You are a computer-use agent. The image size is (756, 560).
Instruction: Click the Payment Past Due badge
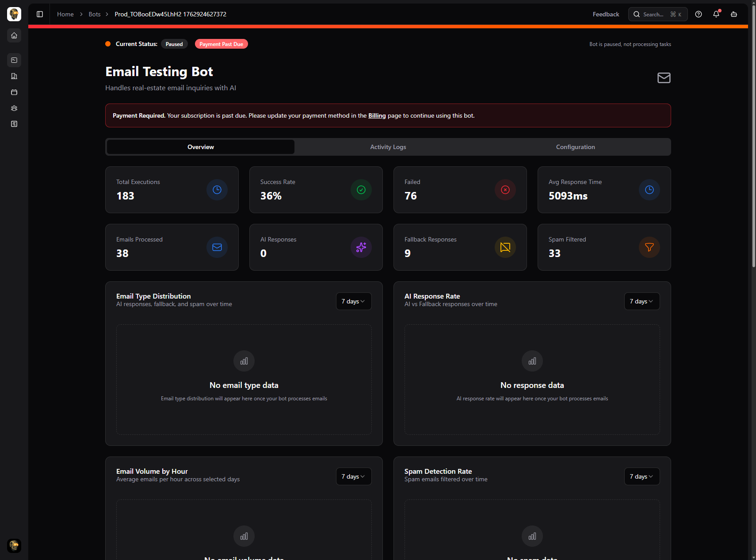click(x=221, y=44)
